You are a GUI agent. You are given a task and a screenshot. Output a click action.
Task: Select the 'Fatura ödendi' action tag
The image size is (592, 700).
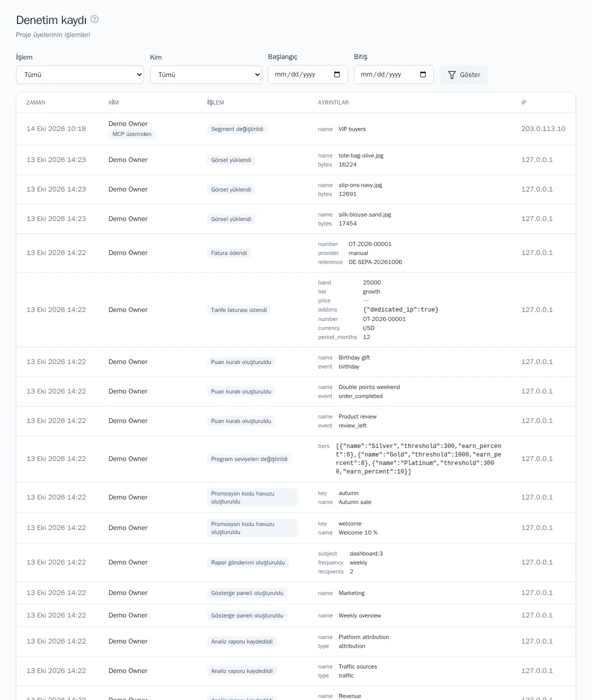[x=229, y=253]
